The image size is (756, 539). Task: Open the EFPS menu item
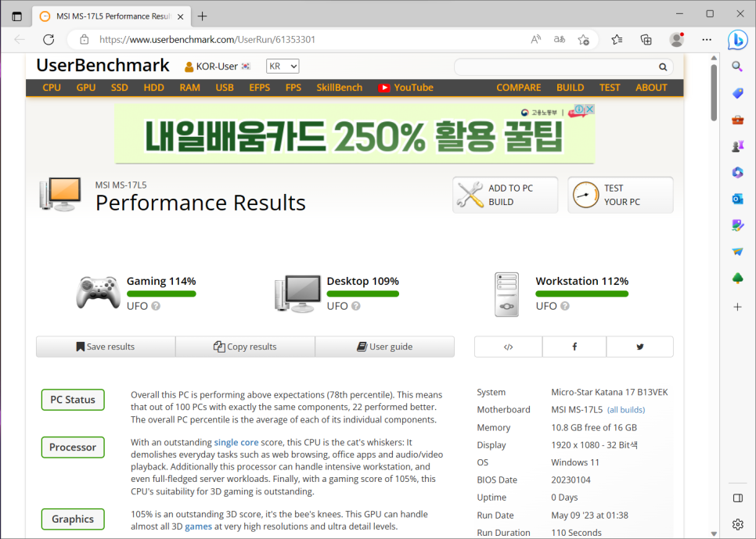click(259, 88)
